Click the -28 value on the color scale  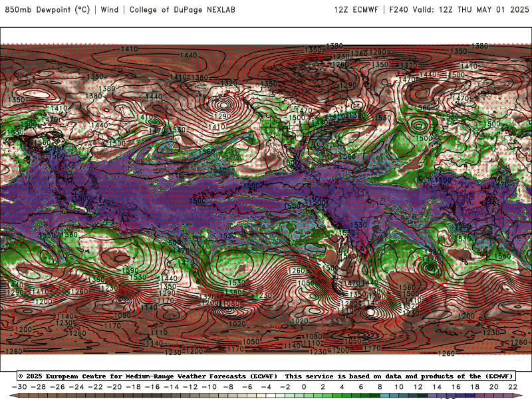[x=39, y=387]
